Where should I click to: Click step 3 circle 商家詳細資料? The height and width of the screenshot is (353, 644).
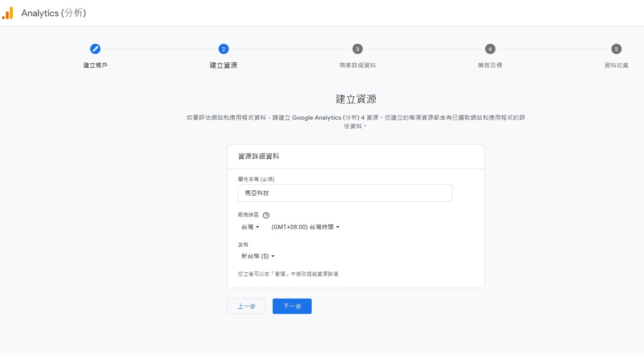357,49
